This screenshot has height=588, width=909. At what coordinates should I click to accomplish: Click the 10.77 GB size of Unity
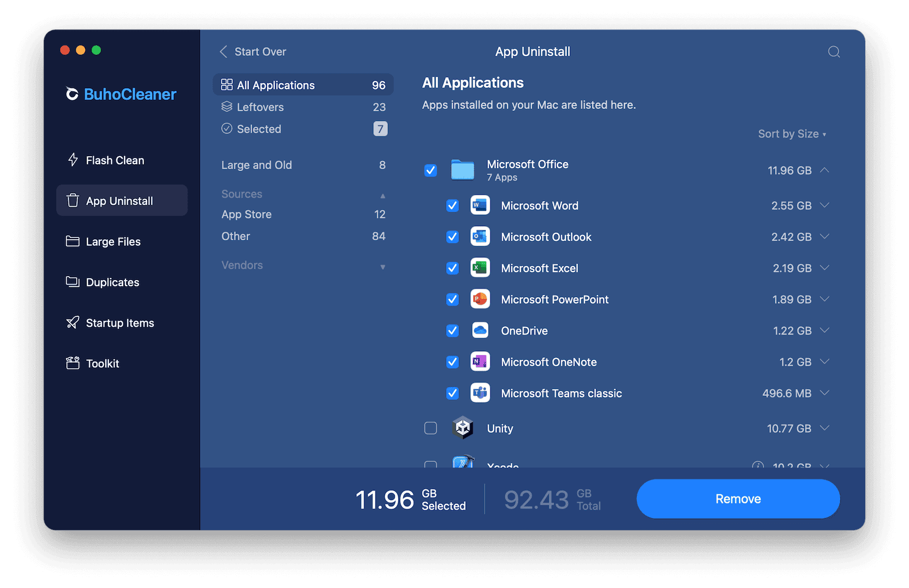tap(789, 428)
